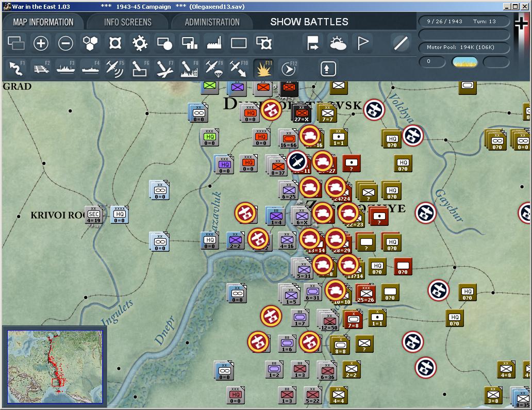Select the SEC 4=19 unit at Krivoi Rog
This screenshot has width=532, height=410.
[x=94, y=216]
